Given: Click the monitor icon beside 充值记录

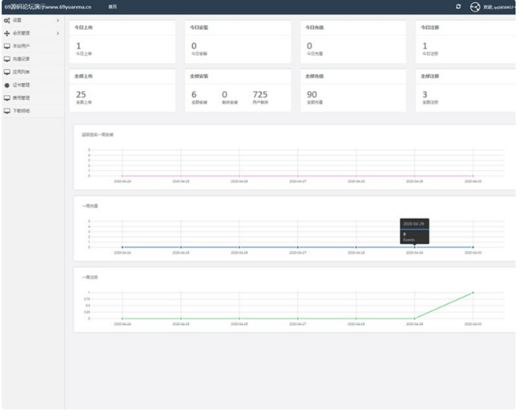Looking at the screenshot, I should tap(7, 59).
